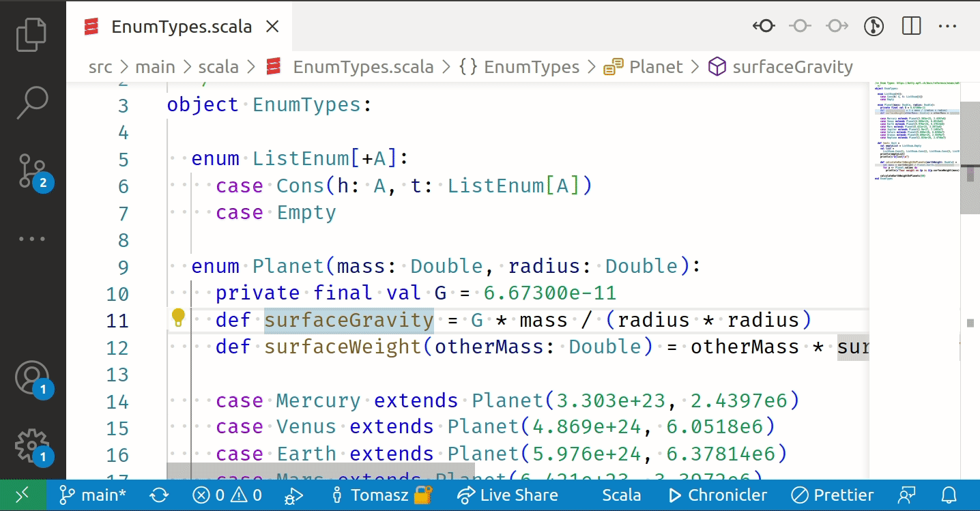Show additional views ellipsis in activity bar
Screen dimensions: 980x511
(x=32, y=239)
